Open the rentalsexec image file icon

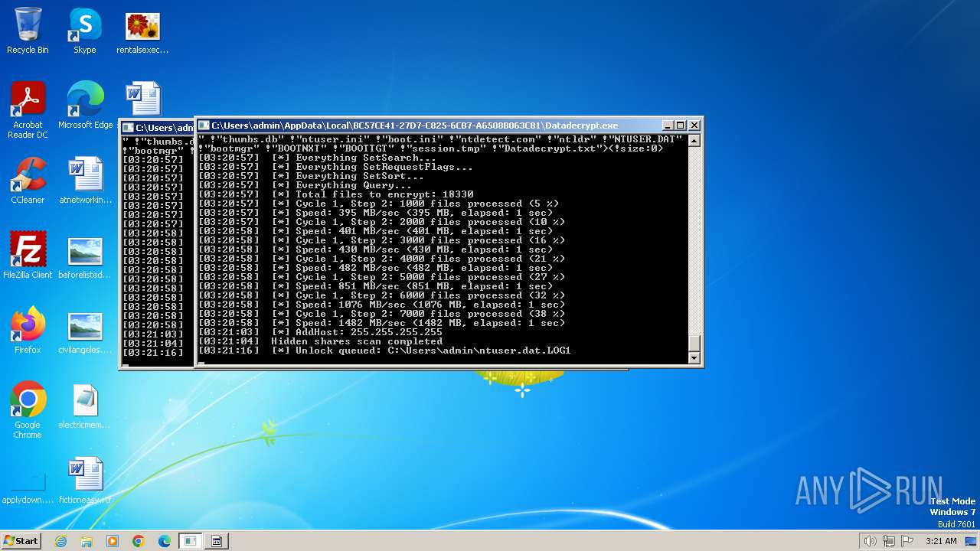[142, 31]
